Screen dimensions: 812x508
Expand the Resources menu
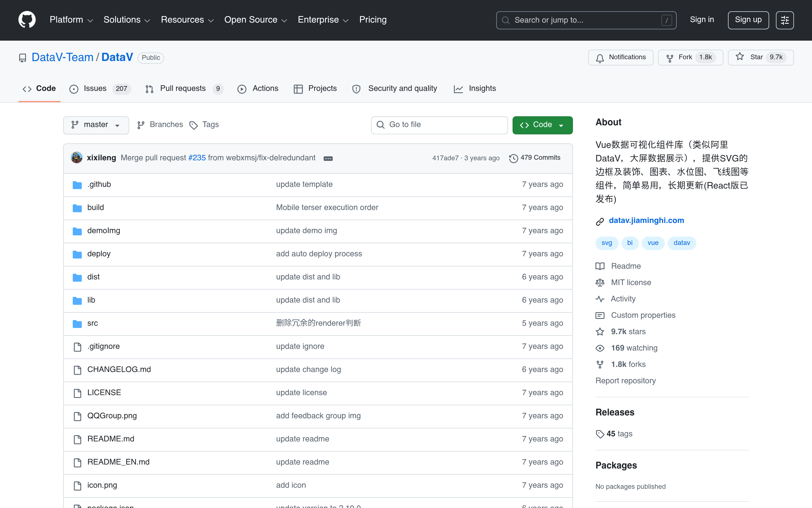(x=187, y=20)
